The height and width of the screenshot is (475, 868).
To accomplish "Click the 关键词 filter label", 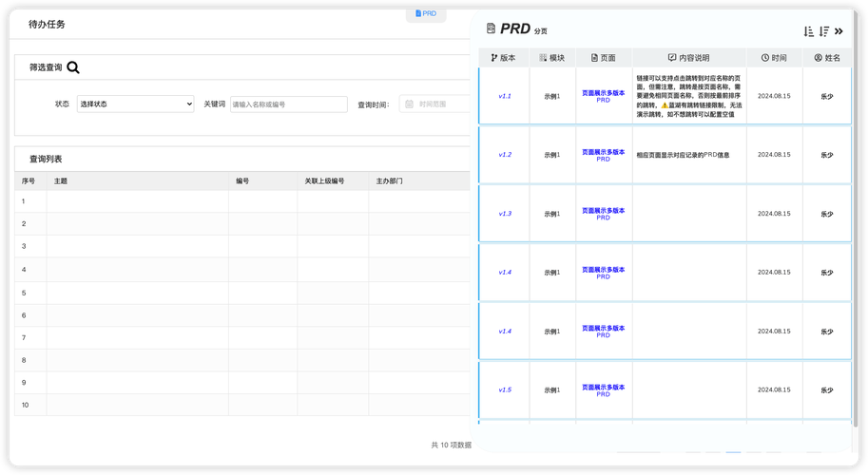I will pos(214,104).
